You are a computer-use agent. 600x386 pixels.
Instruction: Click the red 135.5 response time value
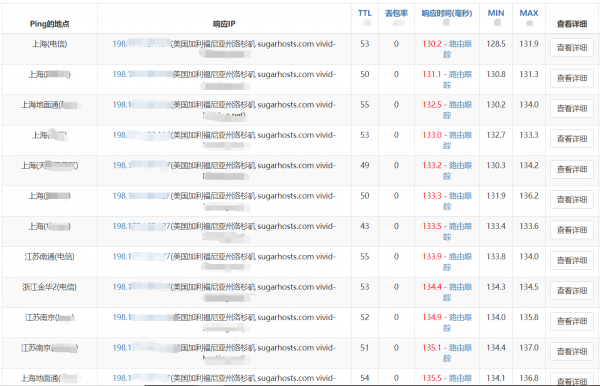pyautogui.click(x=432, y=378)
